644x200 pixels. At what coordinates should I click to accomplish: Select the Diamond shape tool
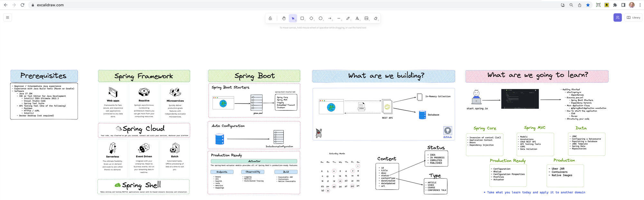(x=311, y=18)
